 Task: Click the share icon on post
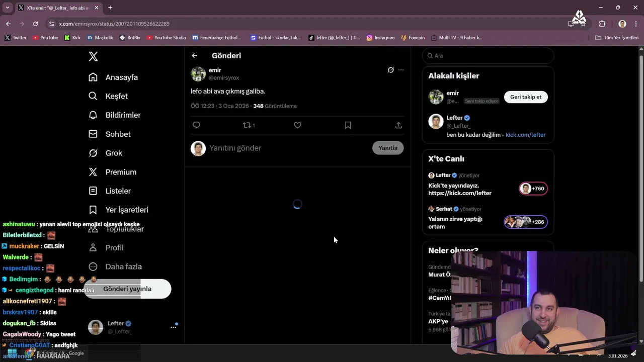pyautogui.click(x=398, y=125)
